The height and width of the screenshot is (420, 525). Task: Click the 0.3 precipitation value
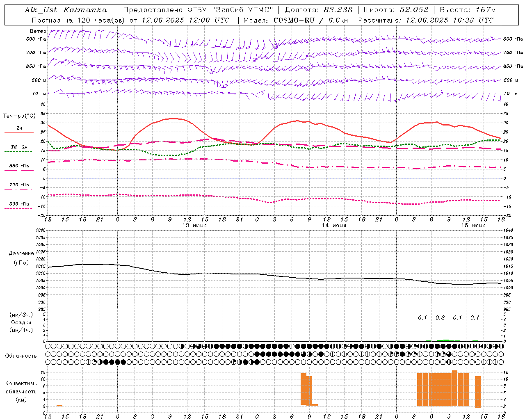point(440,318)
